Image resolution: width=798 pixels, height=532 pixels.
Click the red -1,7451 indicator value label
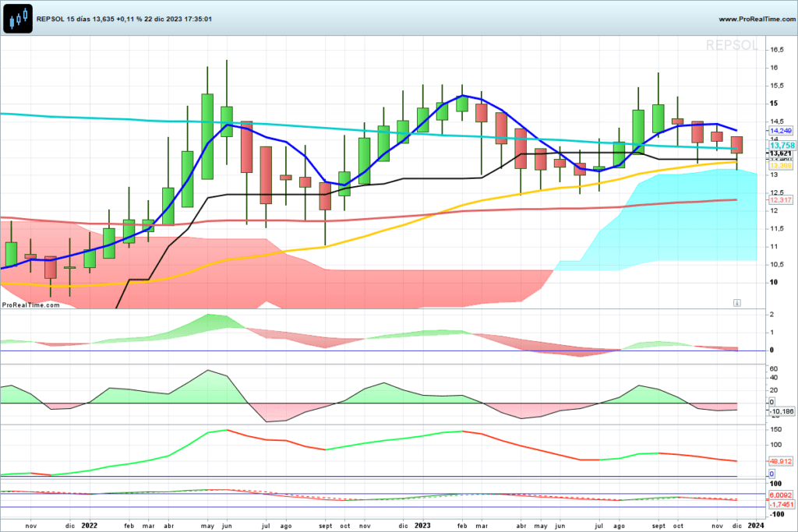point(781,505)
